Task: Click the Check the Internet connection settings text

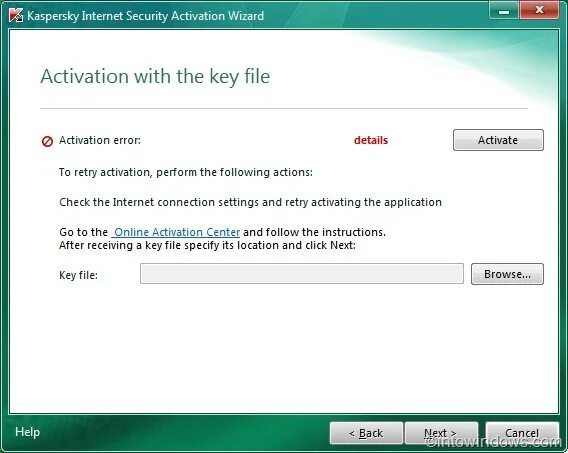Action: (250, 202)
